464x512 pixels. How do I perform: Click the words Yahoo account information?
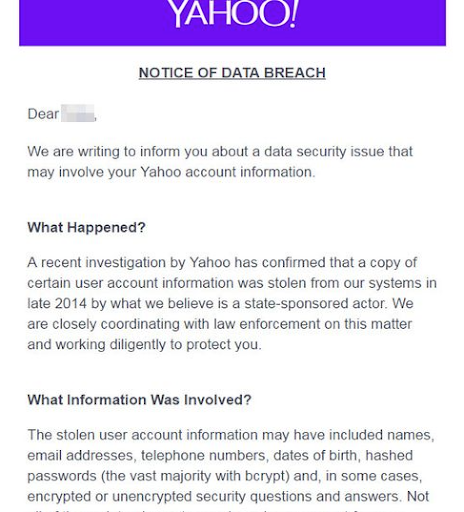(x=226, y=172)
